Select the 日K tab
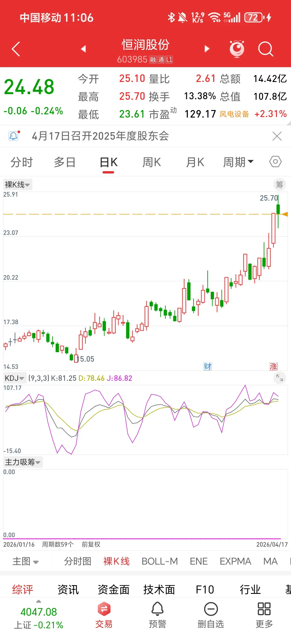291x644 pixels. coord(109,162)
